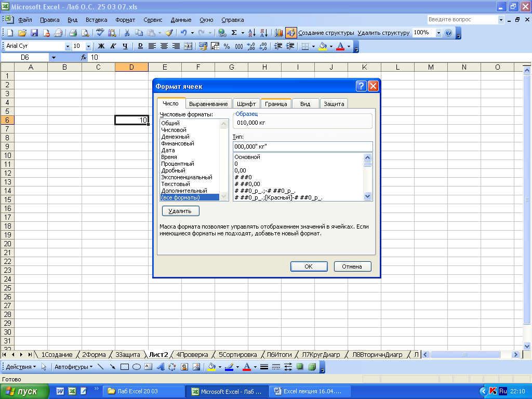This screenshot has width=532, height=399.
Task: Click the Тип format input field
Action: click(303, 147)
